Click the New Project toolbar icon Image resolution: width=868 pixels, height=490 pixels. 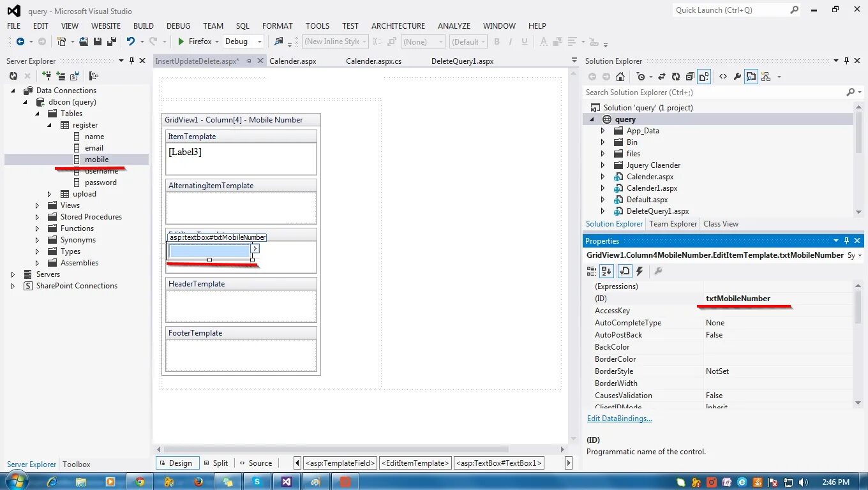point(61,41)
